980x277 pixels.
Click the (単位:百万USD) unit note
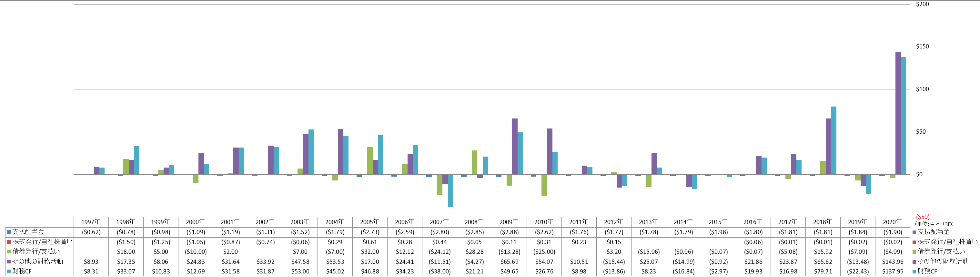click(934, 224)
